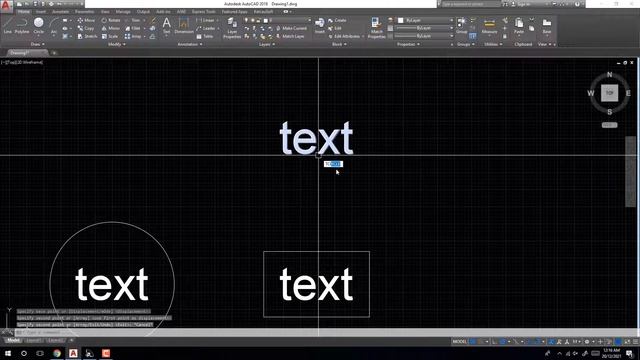Switch to the Insert ribbon tab
The image size is (640, 360).
pyautogui.click(x=41, y=12)
